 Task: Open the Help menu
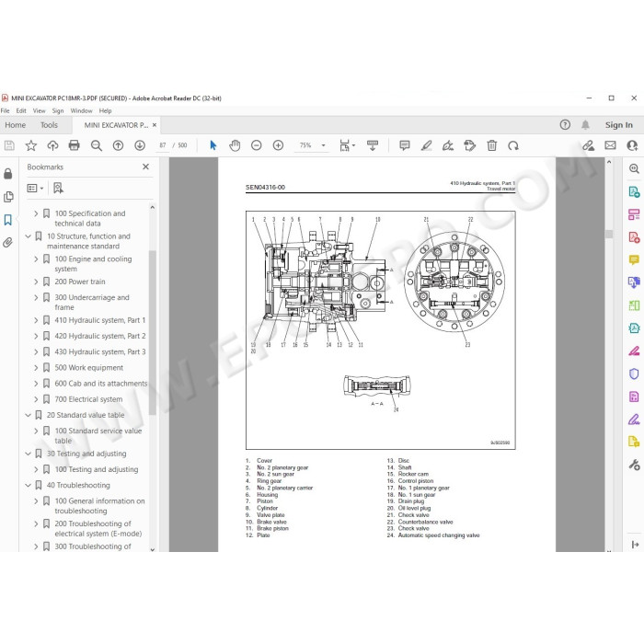[105, 111]
